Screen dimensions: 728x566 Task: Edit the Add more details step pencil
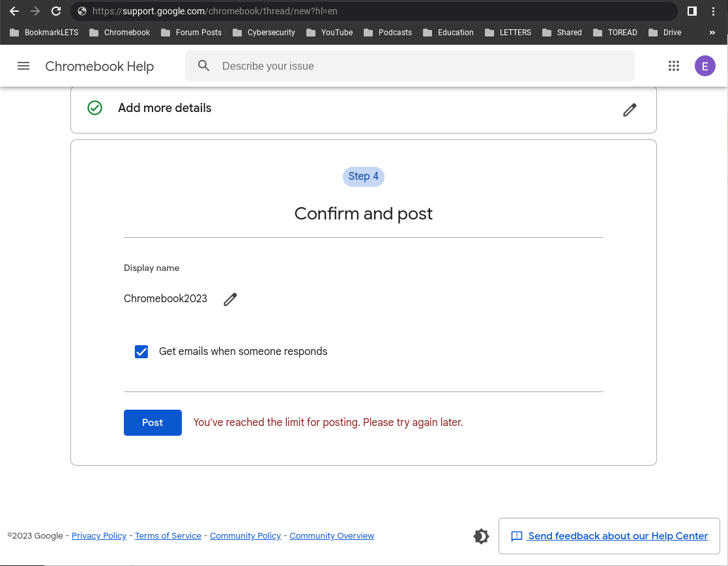pos(630,110)
